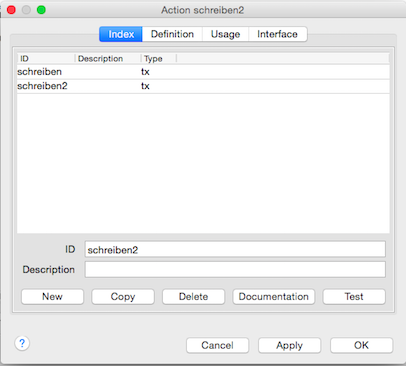Show the Usage tab
406x366 pixels.
click(225, 34)
